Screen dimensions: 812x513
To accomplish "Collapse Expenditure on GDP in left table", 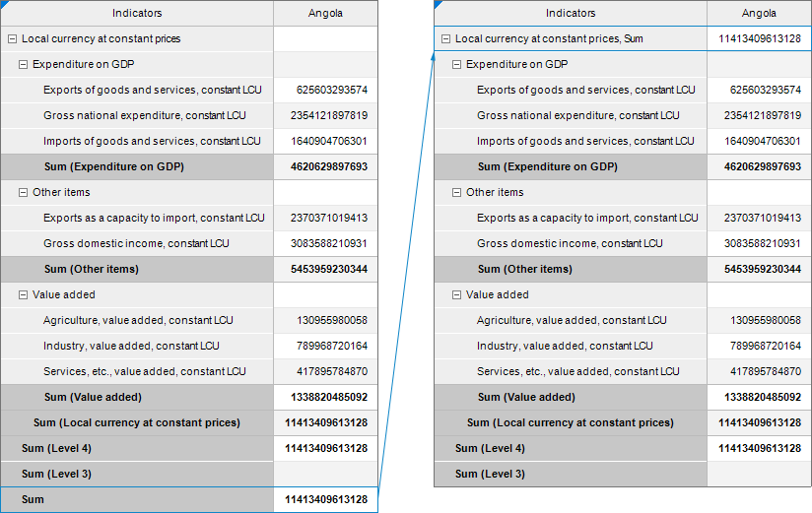I will (x=23, y=65).
